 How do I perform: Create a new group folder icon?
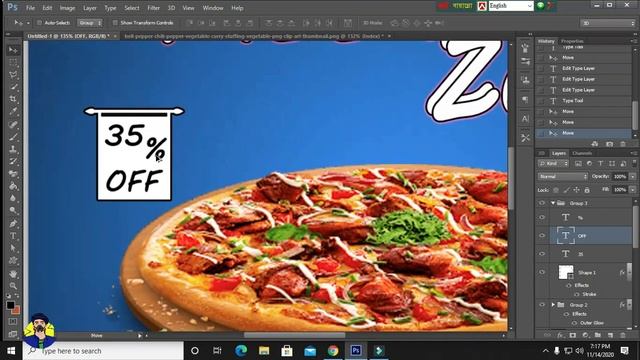[x=598, y=335]
